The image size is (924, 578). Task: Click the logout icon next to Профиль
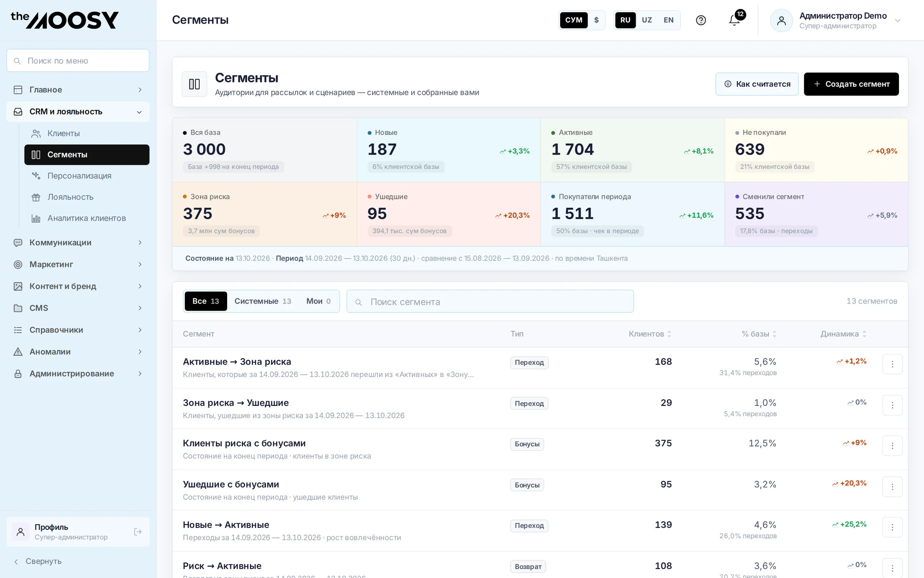click(137, 532)
